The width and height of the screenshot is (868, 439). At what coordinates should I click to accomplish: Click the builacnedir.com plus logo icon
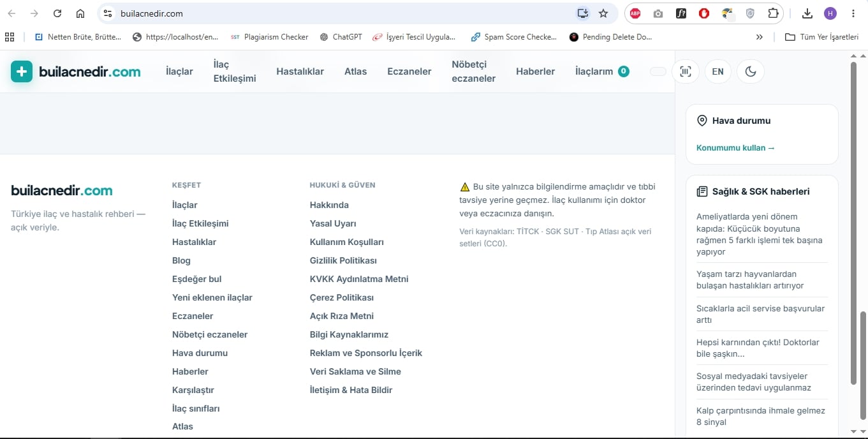(x=22, y=71)
